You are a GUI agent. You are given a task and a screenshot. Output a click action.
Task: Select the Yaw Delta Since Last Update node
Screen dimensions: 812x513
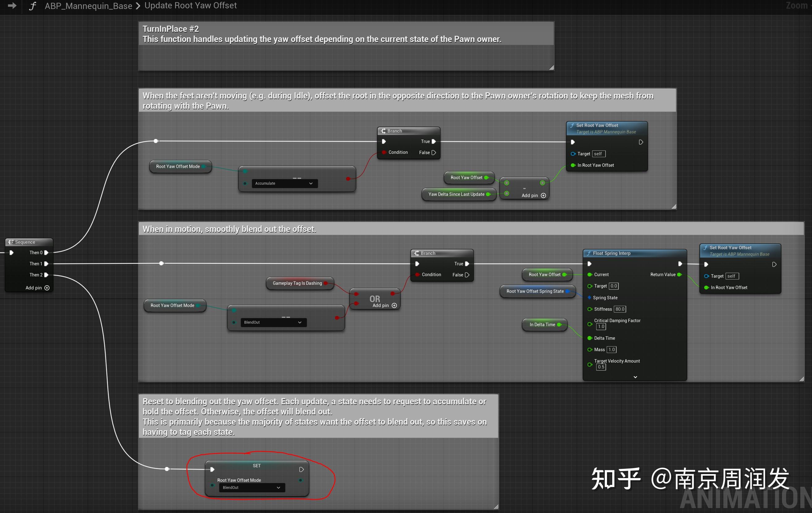pyautogui.click(x=456, y=194)
